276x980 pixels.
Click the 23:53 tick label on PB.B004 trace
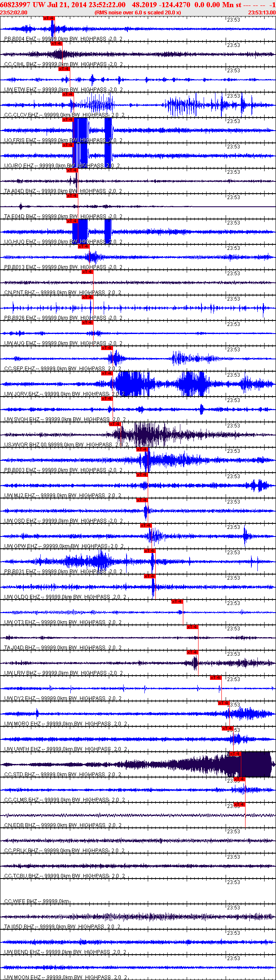tap(233, 20)
